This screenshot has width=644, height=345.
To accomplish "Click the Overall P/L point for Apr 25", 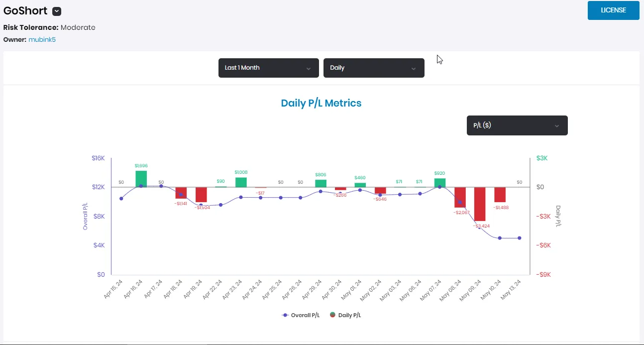I will point(281,198).
